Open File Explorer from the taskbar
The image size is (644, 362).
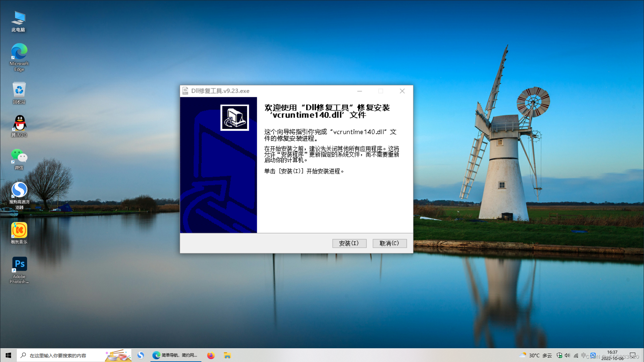coord(227,355)
